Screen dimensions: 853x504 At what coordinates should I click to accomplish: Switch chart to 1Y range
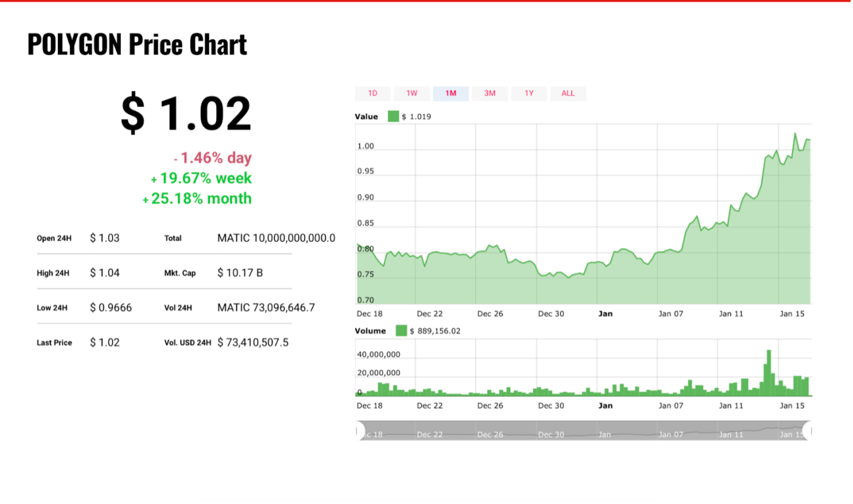[529, 94]
